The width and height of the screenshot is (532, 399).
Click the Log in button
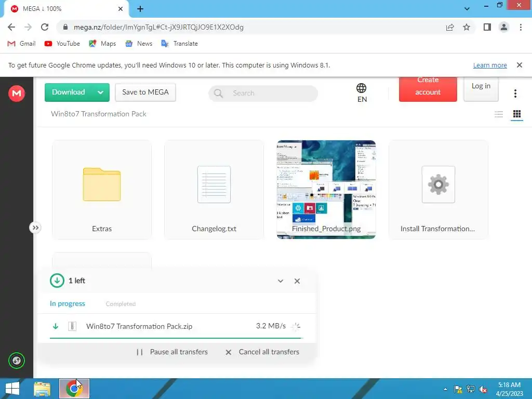coord(481,89)
